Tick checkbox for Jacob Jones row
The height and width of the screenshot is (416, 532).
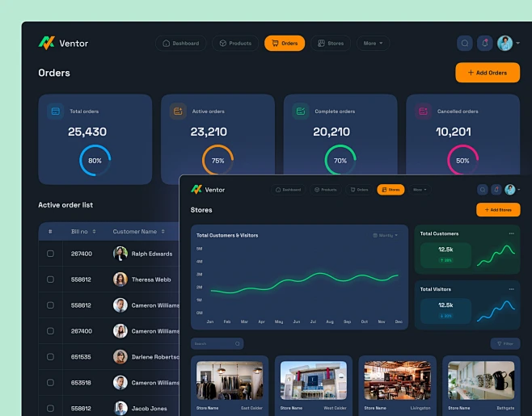coord(50,408)
